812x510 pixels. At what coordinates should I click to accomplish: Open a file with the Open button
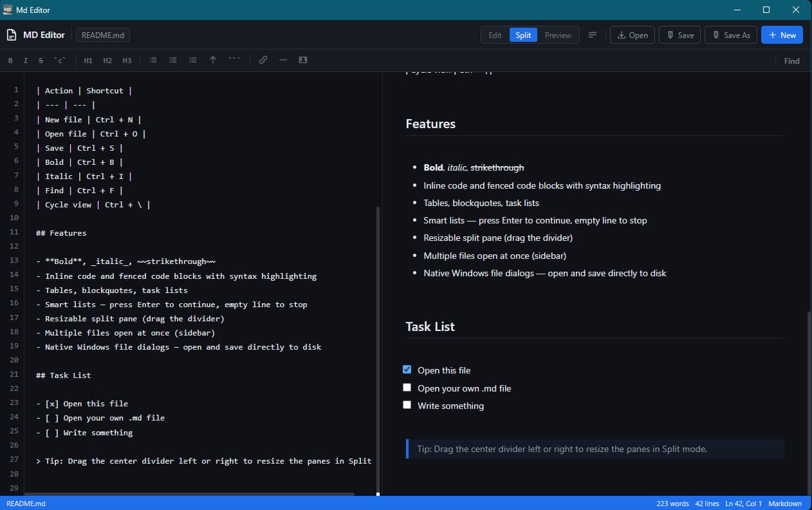tap(632, 35)
